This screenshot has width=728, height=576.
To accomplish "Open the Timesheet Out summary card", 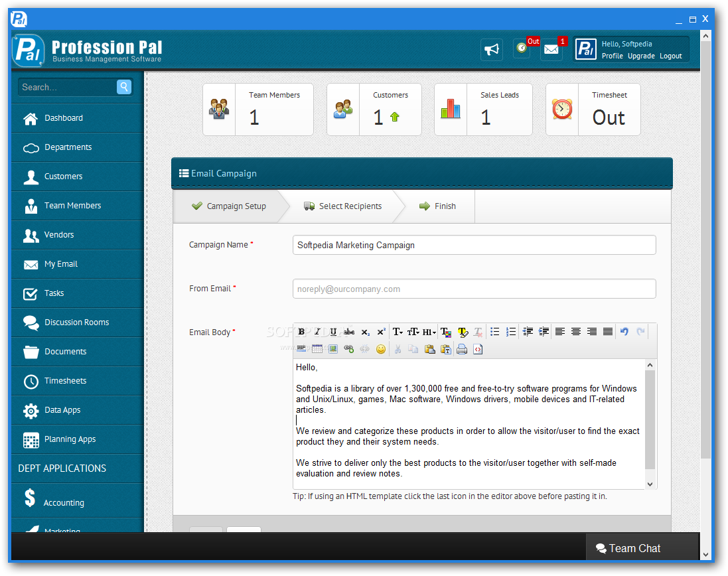I will pyautogui.click(x=593, y=109).
